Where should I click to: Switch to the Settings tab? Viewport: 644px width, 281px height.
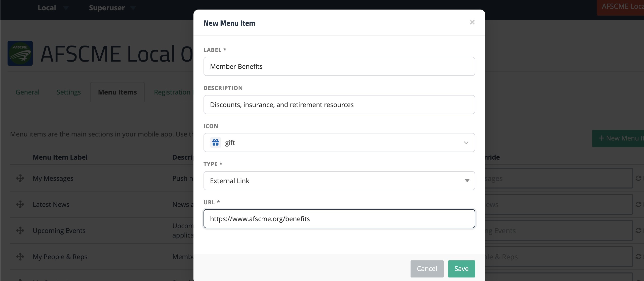(x=69, y=92)
